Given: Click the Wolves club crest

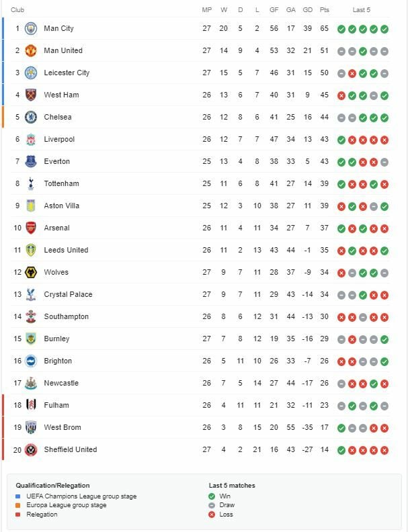Looking at the screenshot, I should click(31, 272).
